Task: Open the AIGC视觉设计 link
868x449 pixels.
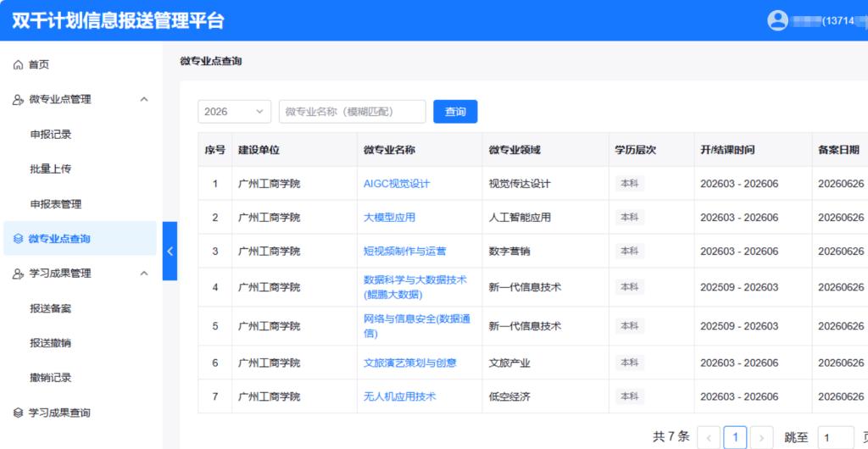Action: [397, 184]
